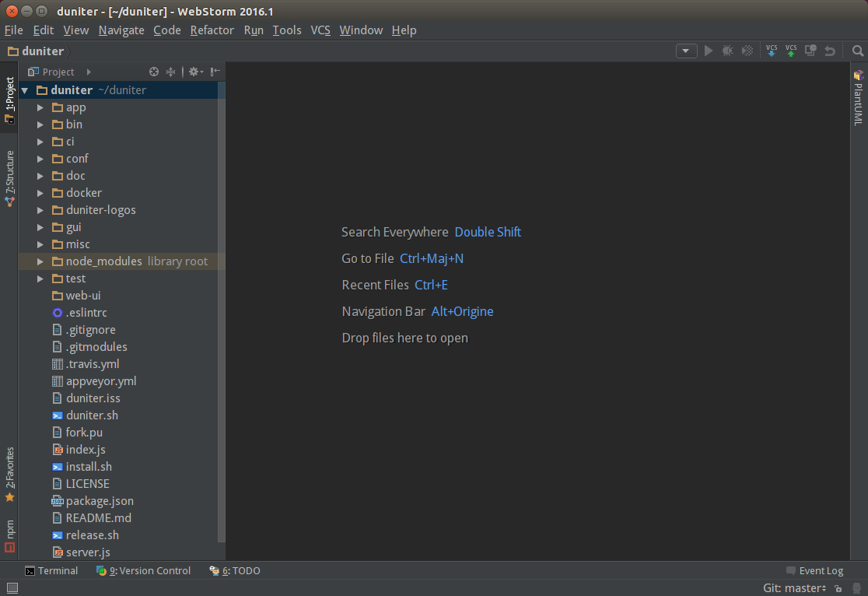Select the fork.pu file
This screenshot has height=596, width=868.
84,433
